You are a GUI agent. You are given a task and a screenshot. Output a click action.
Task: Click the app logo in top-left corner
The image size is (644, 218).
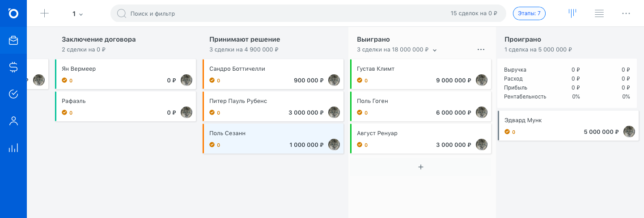[13, 13]
